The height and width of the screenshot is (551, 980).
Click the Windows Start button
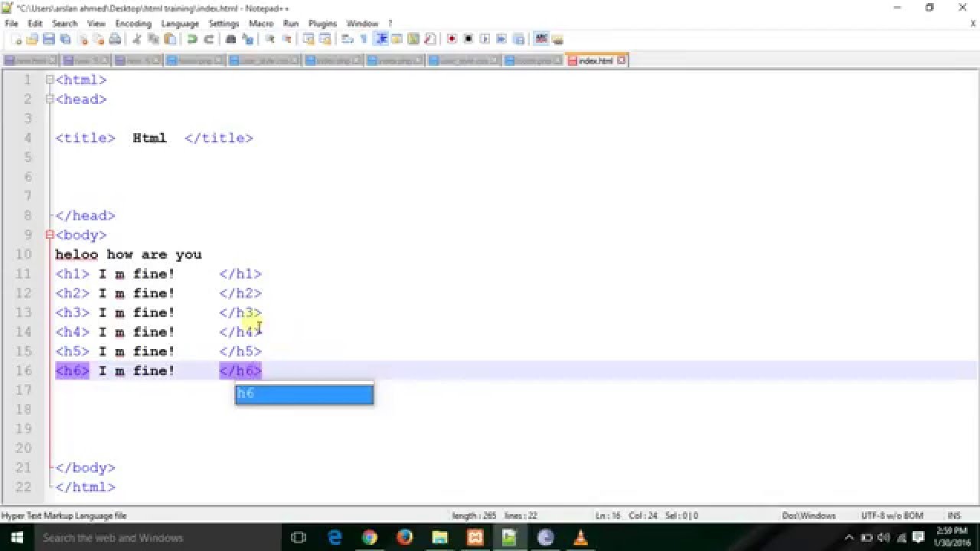(x=16, y=538)
